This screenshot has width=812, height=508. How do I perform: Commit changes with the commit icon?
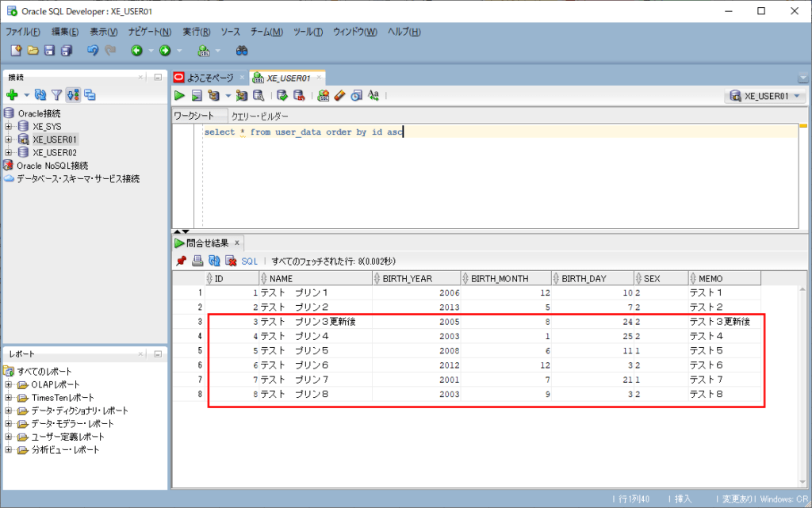tap(282, 96)
